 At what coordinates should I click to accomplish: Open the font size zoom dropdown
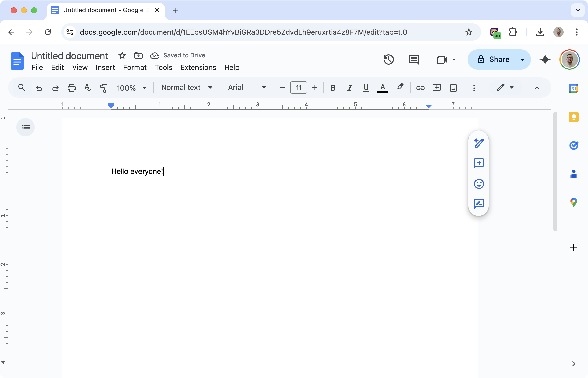click(x=144, y=88)
